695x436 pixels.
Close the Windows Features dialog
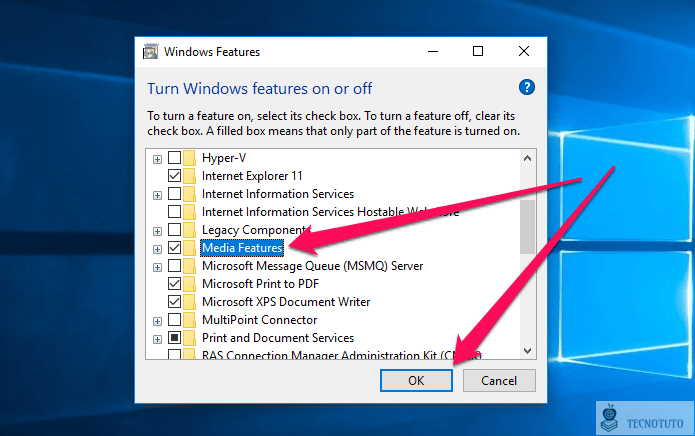pyautogui.click(x=524, y=51)
